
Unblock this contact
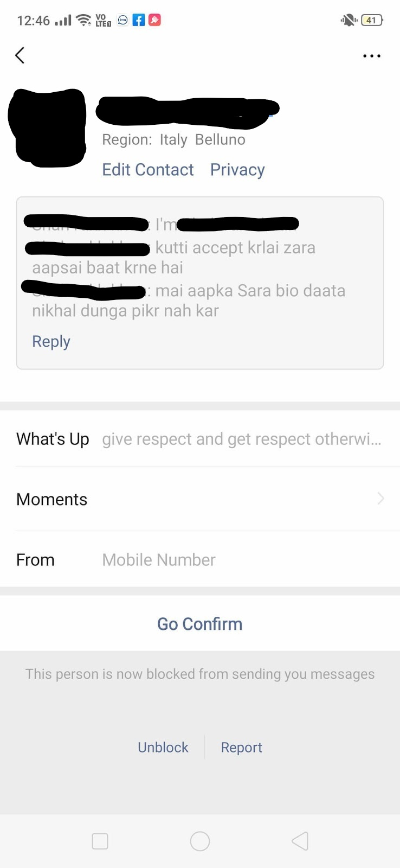pos(163,748)
